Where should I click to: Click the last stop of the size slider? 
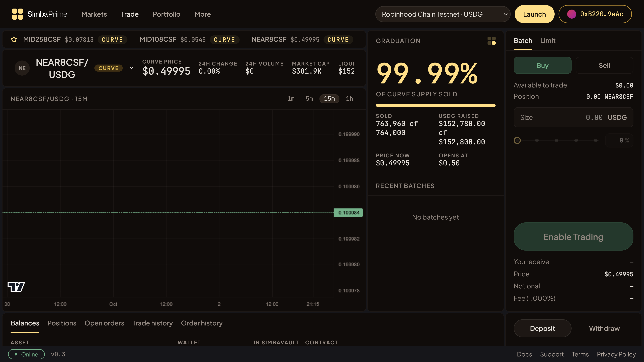click(596, 140)
